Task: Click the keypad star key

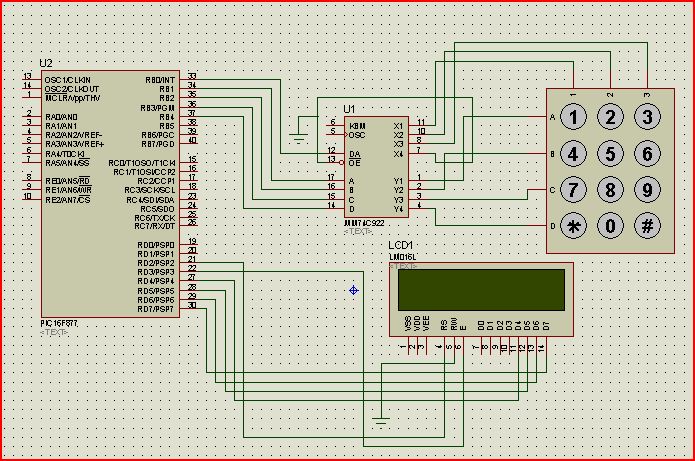Action: [573, 226]
